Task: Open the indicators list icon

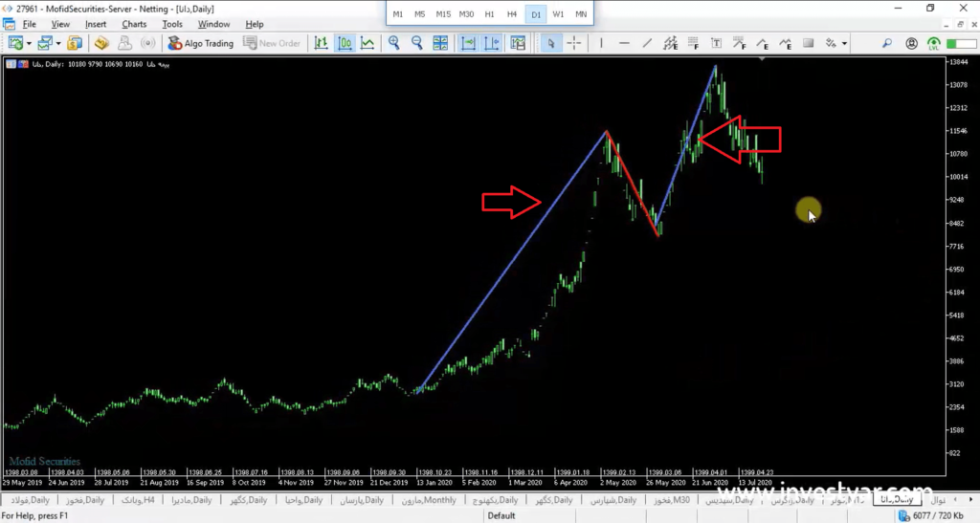Action: [518, 43]
